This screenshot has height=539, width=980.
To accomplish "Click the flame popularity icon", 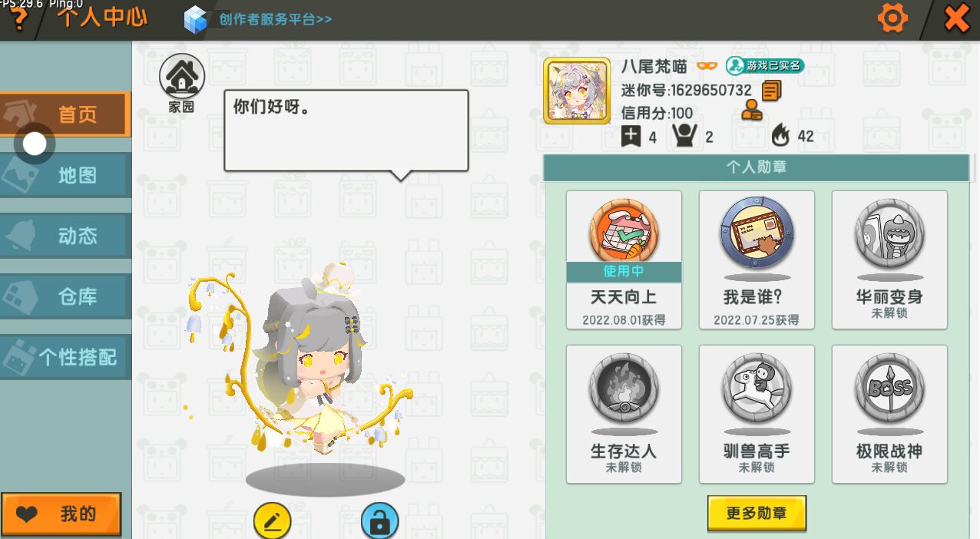I will (781, 136).
